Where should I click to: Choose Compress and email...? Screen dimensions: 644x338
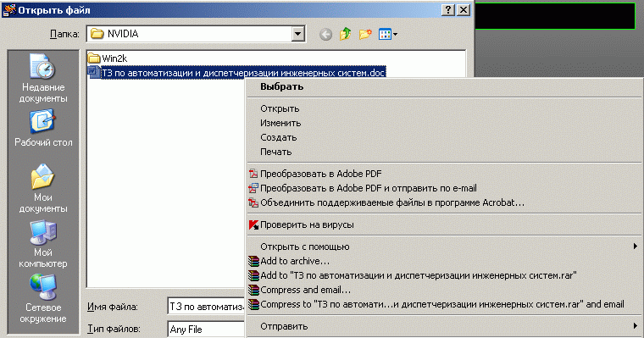click(444, 290)
